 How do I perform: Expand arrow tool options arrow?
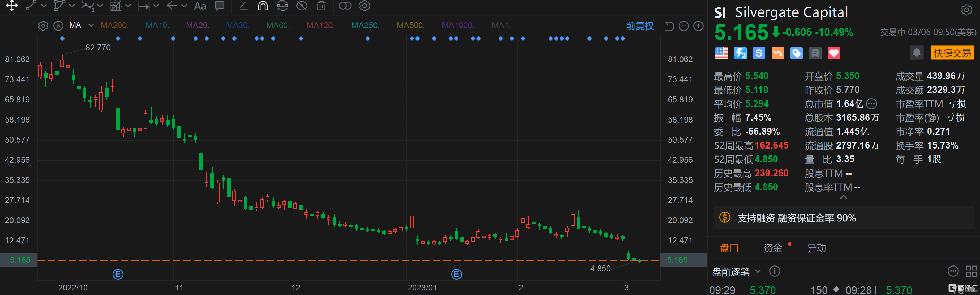tap(184, 6)
